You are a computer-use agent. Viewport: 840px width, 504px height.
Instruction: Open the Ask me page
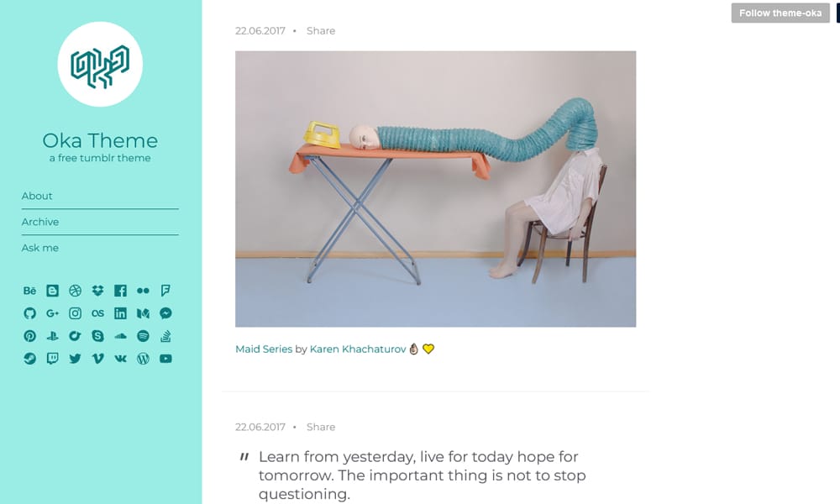tap(40, 248)
